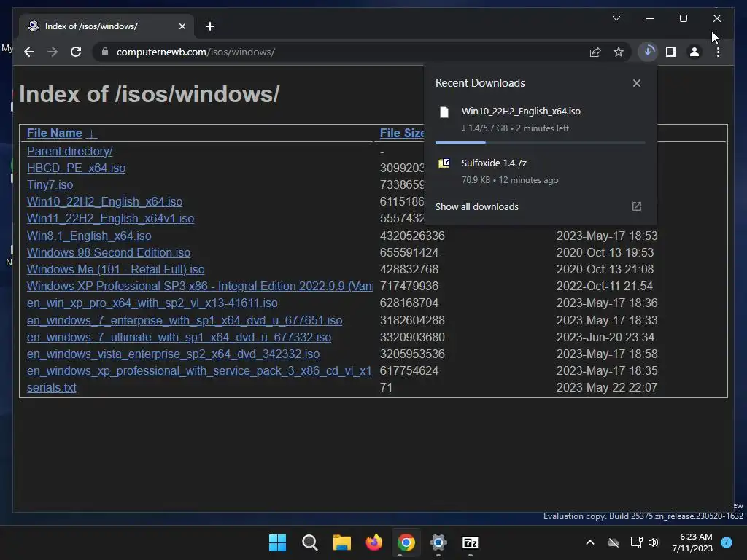The width and height of the screenshot is (747, 560).
Task: Close the Recent Downloads popup
Action: (636, 83)
